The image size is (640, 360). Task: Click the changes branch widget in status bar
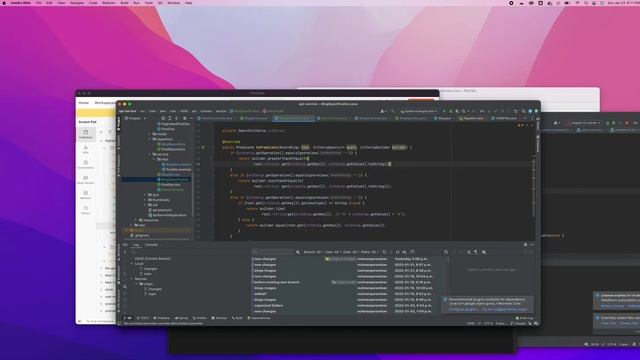tap(518, 323)
